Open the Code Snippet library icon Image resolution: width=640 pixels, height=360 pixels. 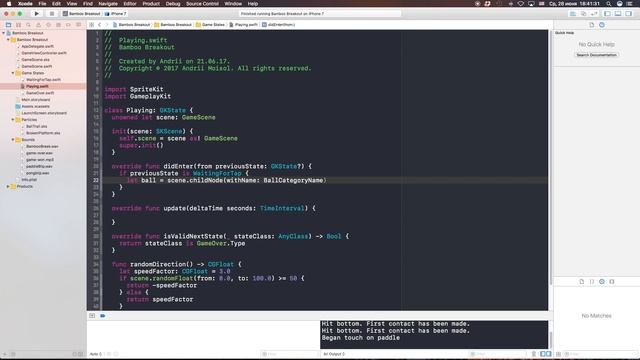(592, 282)
